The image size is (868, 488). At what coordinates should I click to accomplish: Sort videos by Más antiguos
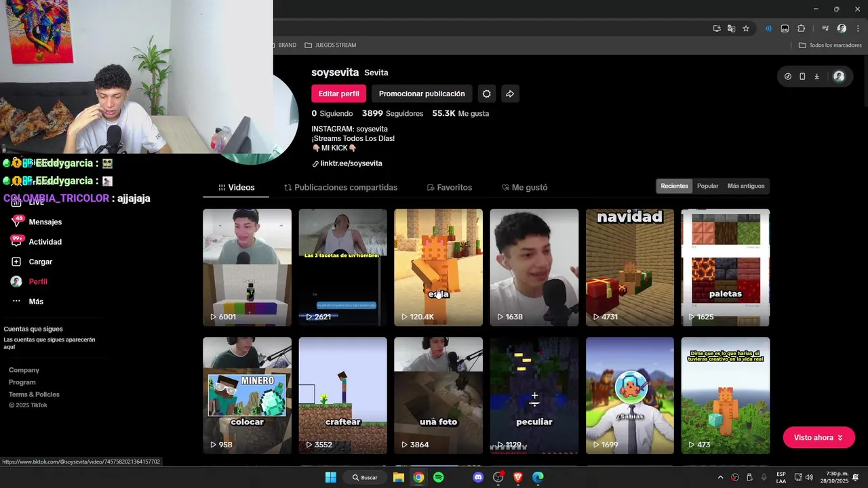[745, 186]
